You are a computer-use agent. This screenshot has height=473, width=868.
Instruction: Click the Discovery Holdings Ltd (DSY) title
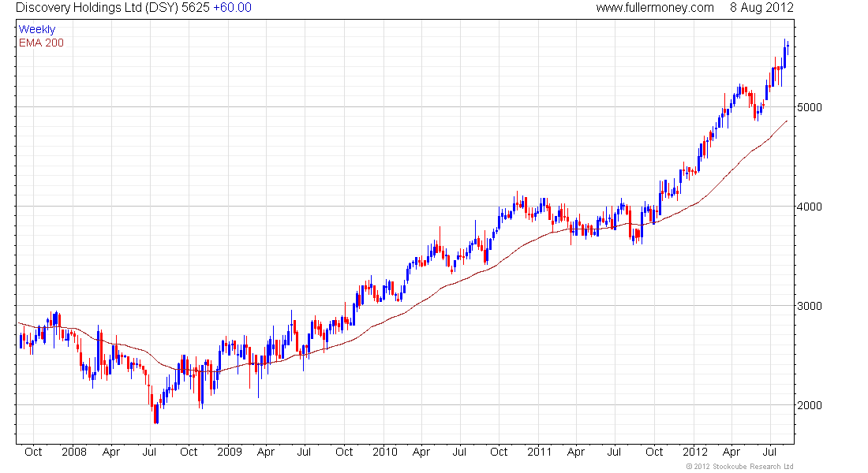click(97, 8)
